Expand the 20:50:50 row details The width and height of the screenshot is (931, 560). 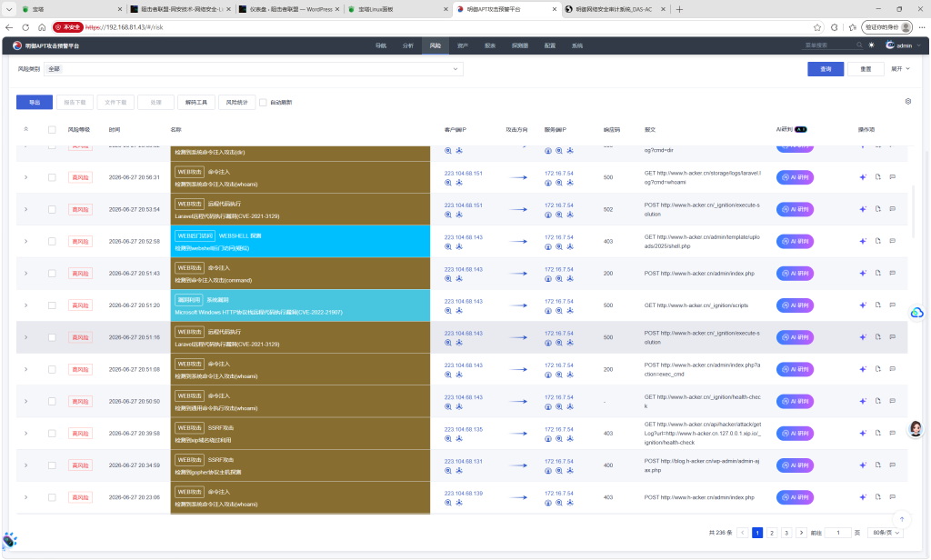[x=26, y=402]
